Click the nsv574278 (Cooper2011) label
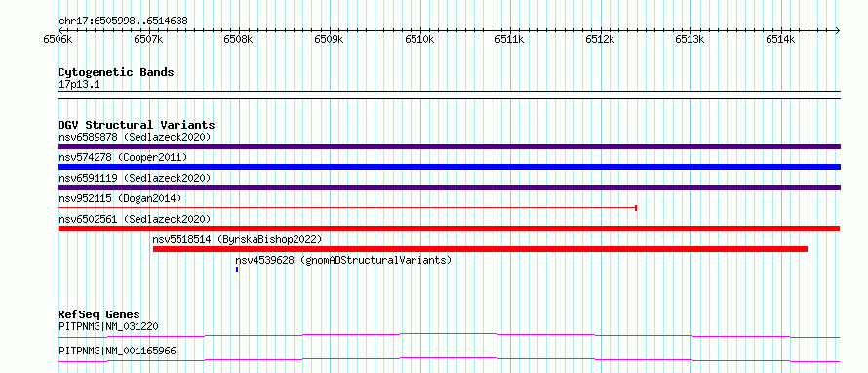 click(x=123, y=157)
